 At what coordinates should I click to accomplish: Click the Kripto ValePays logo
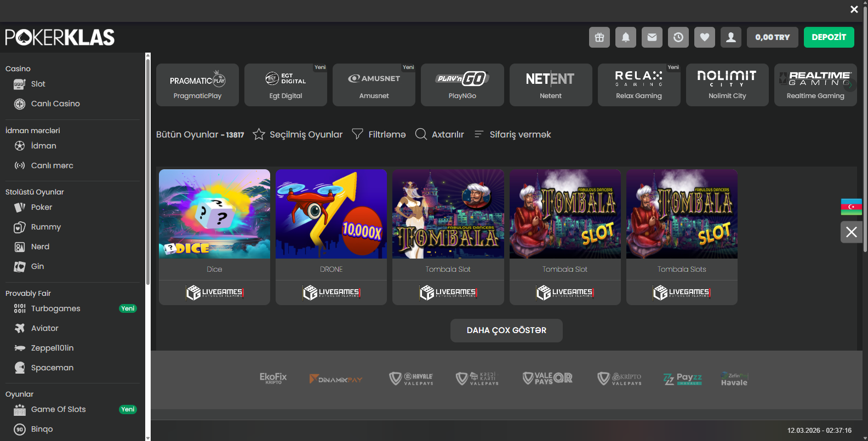pos(619,379)
